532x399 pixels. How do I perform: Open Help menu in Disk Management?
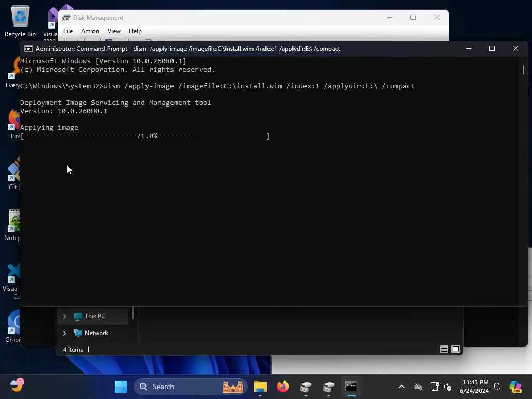[x=135, y=31]
